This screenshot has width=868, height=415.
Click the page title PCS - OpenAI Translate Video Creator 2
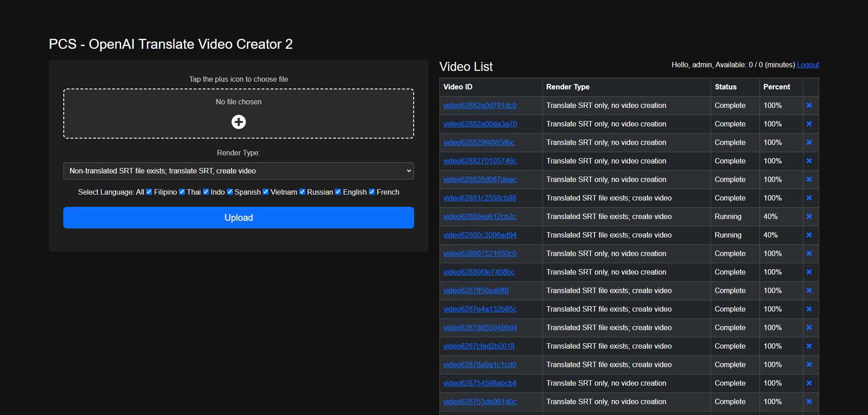171,44
